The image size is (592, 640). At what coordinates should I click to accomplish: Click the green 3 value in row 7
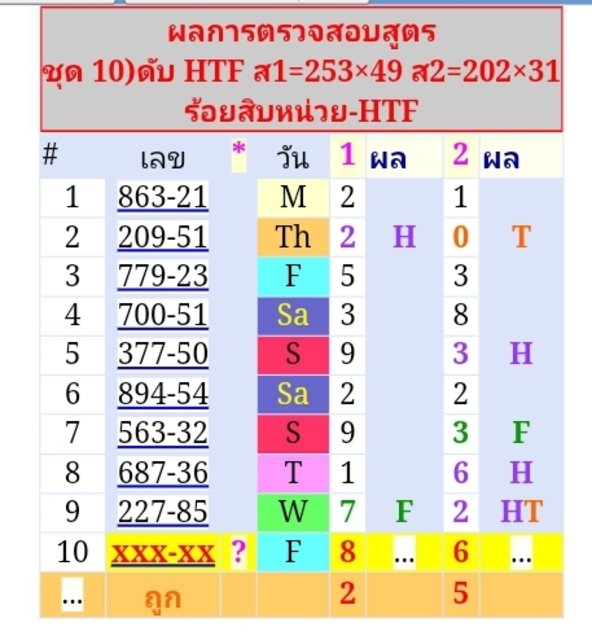pos(461,433)
